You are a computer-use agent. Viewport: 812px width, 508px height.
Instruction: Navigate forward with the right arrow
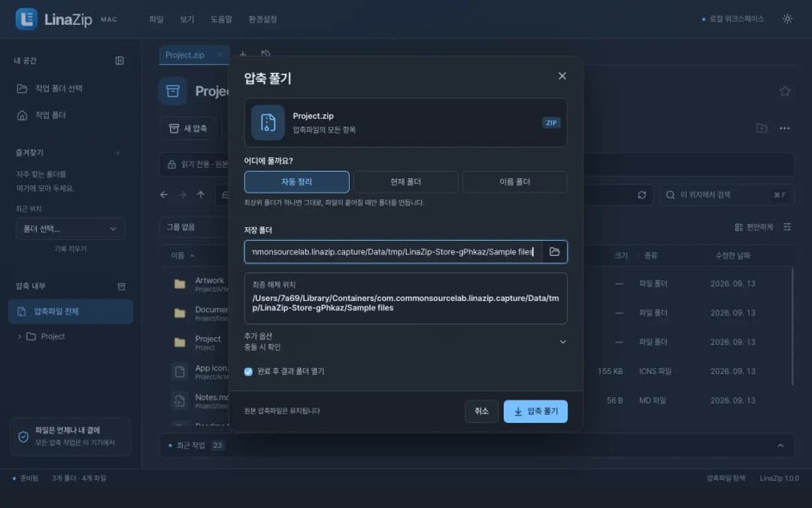[182, 195]
